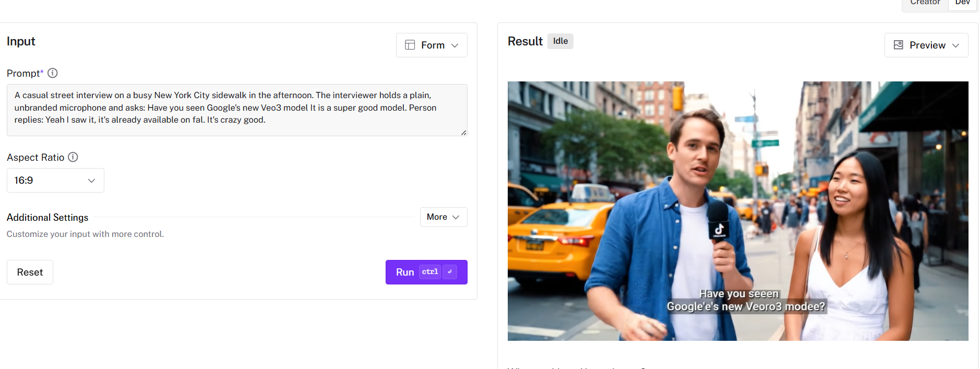Open the Form view dropdown

click(432, 45)
